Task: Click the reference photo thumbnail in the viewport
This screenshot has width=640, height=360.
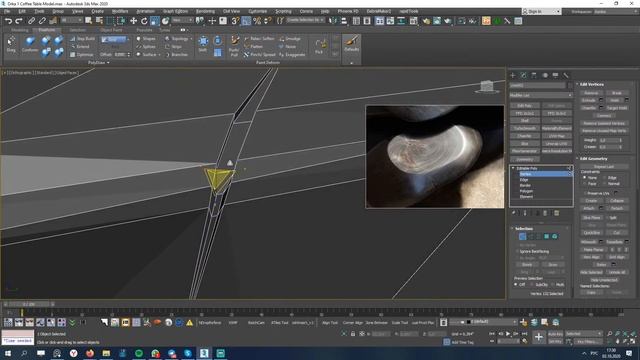Action: coord(435,157)
